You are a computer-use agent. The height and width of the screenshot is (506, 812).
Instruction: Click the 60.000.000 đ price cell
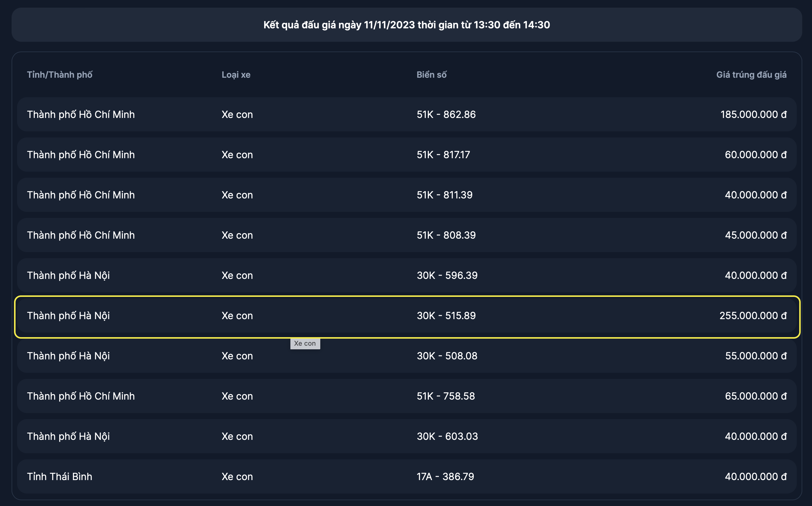point(755,155)
